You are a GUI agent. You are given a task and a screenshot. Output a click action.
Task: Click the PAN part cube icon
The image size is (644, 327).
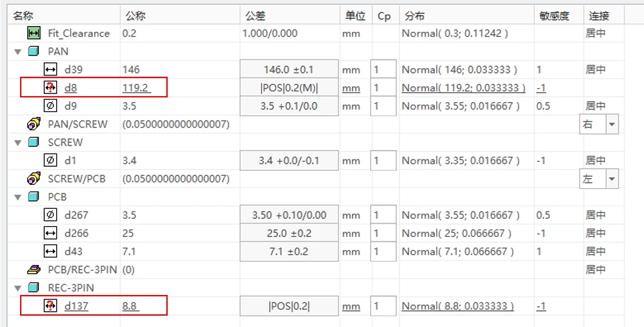pyautogui.click(x=33, y=51)
